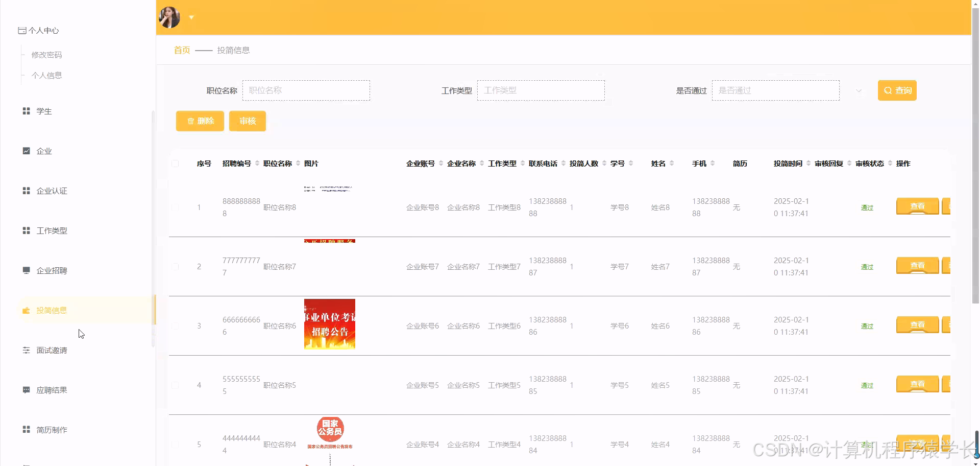Screen dimensions: 980x466
Task: Check the checkbox for row 1
Action: point(175,207)
